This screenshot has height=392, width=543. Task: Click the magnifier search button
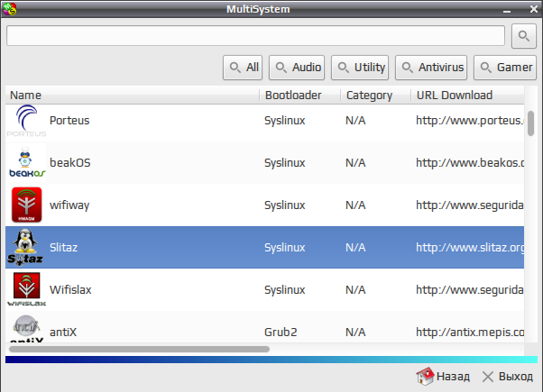click(x=523, y=36)
